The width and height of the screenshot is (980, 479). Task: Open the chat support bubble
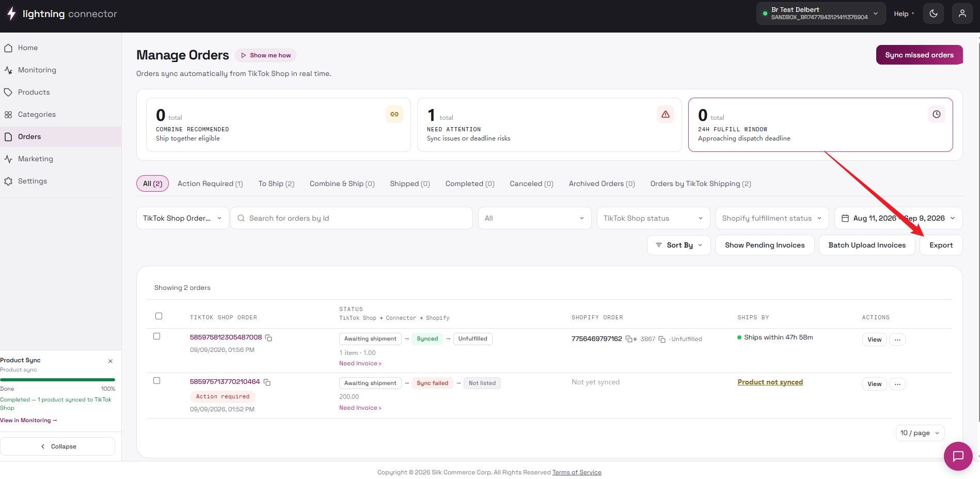[958, 456]
